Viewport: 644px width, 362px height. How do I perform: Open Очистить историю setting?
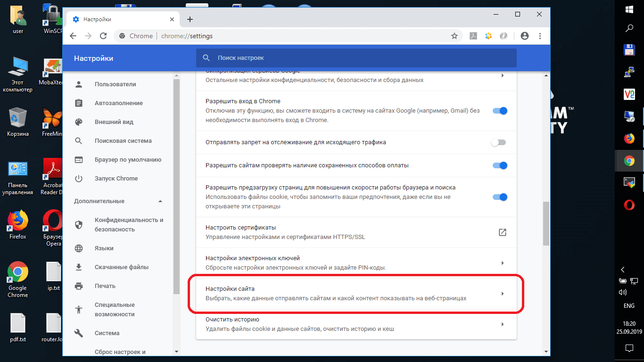356,324
